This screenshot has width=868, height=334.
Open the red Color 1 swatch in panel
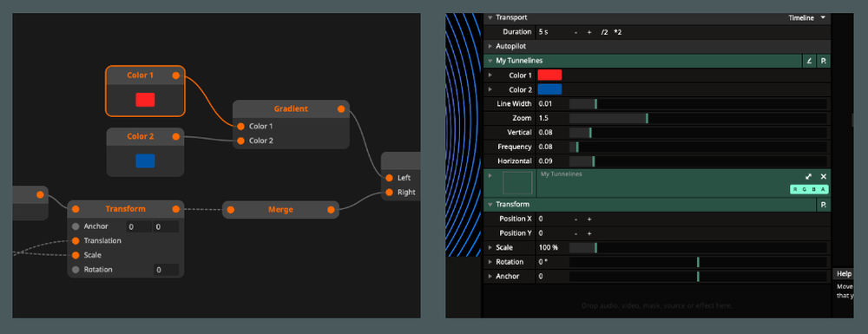point(549,75)
